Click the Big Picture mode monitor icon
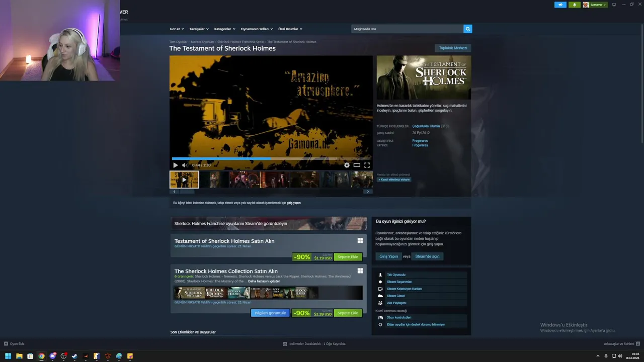 tap(614, 5)
